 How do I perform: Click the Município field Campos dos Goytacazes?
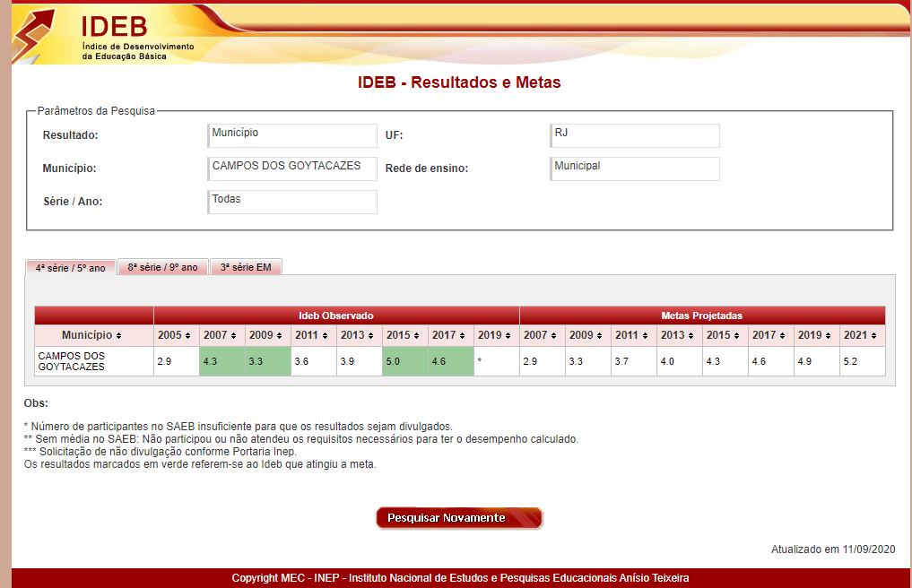coord(292,169)
